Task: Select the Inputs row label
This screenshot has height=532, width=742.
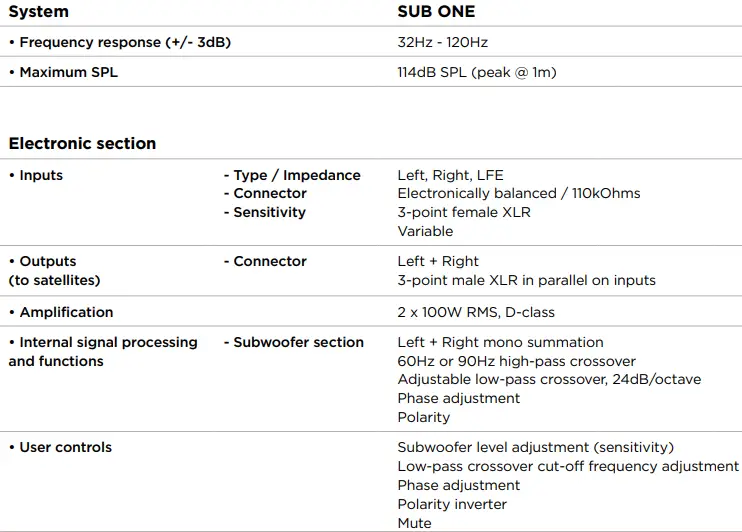Action: pos(36,175)
